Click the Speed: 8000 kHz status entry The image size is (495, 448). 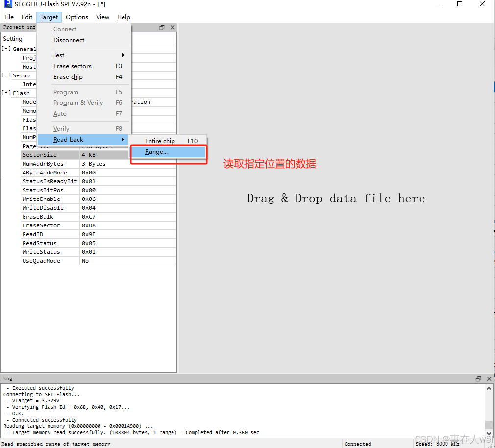(x=437, y=444)
